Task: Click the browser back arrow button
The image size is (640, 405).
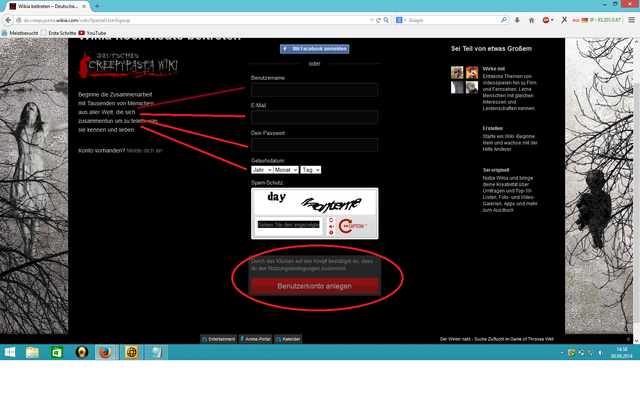Action: pos(8,20)
